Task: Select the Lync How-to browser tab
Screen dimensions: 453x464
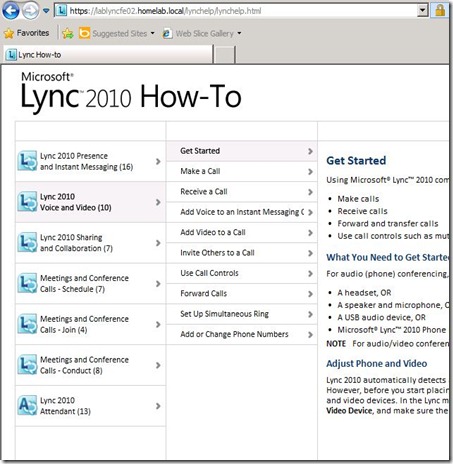Action: 108,55
